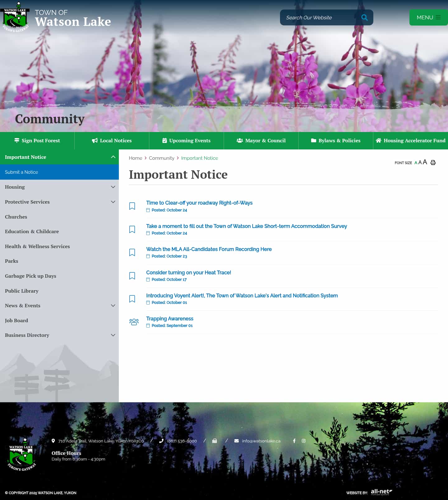The image size is (448, 500).
Task: Click the Watson Lake crest logo in header
Action: coord(15,17)
